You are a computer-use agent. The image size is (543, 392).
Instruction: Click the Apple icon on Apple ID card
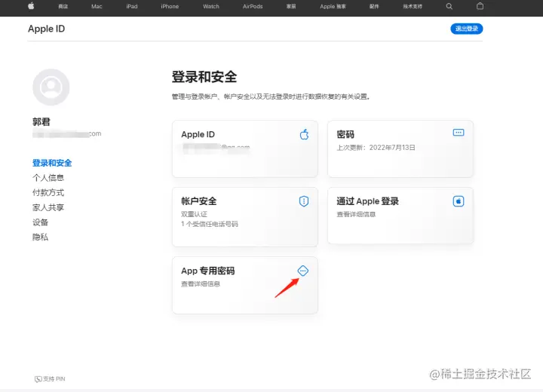(x=304, y=134)
